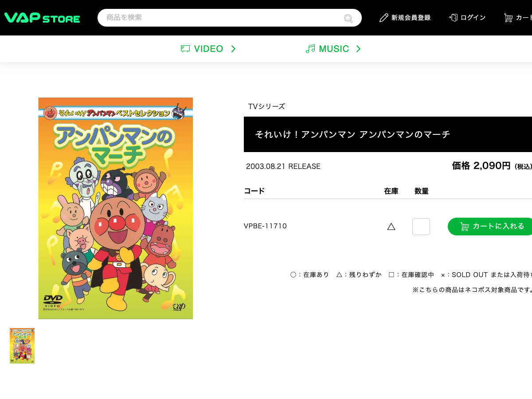The image size is (532, 399).
Task: Click the カートに入れる button
Action: (x=490, y=227)
